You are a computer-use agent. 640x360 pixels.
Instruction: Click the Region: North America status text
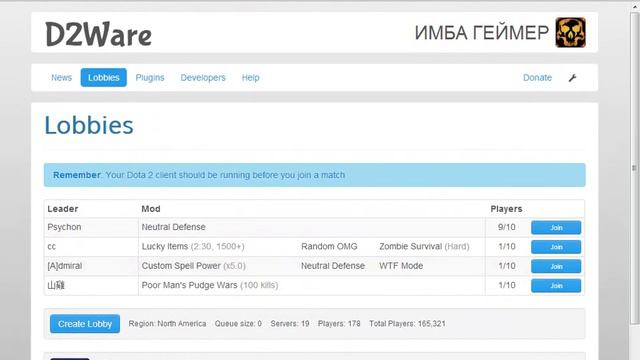click(167, 324)
